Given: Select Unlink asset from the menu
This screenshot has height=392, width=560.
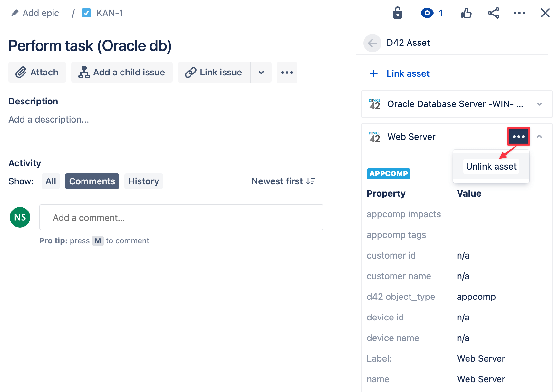Looking at the screenshot, I should point(491,166).
